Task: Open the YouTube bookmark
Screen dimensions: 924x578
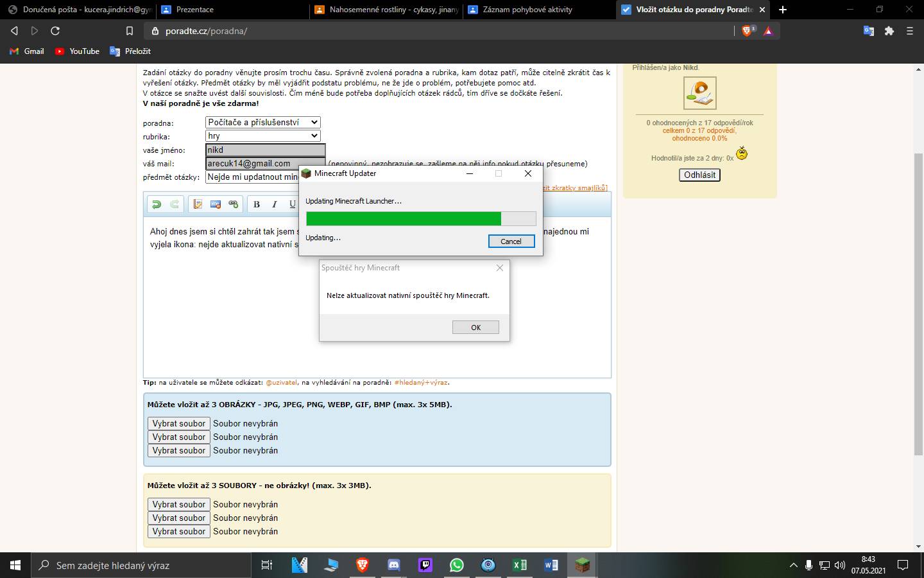Action: click(77, 51)
